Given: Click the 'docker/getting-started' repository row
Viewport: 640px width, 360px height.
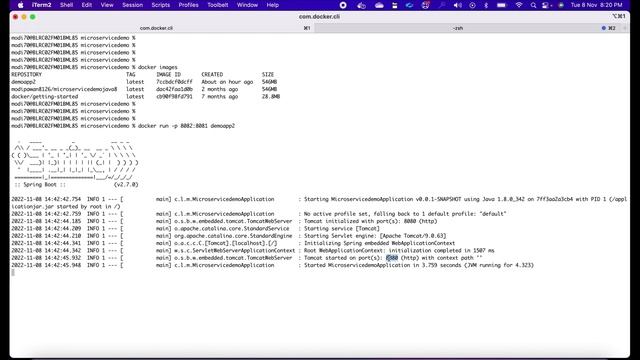Looking at the screenshot, I should 145,96.
